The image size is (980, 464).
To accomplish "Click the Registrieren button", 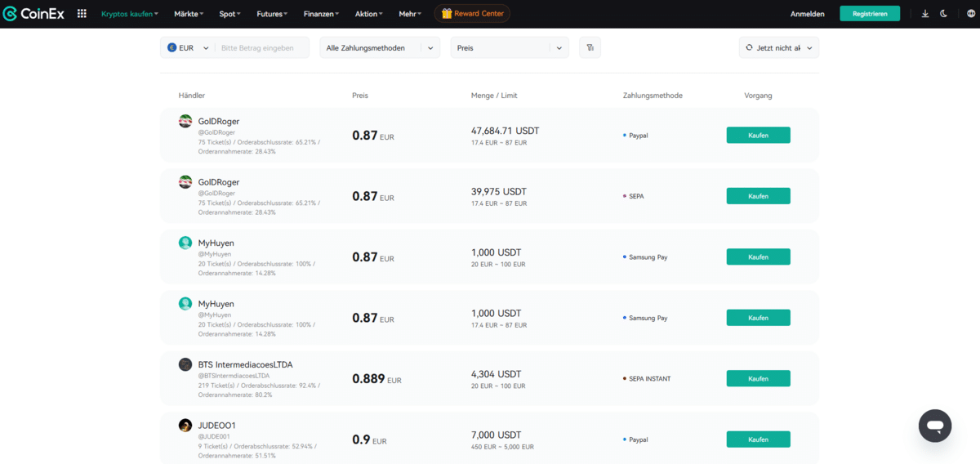I will 870,14.
